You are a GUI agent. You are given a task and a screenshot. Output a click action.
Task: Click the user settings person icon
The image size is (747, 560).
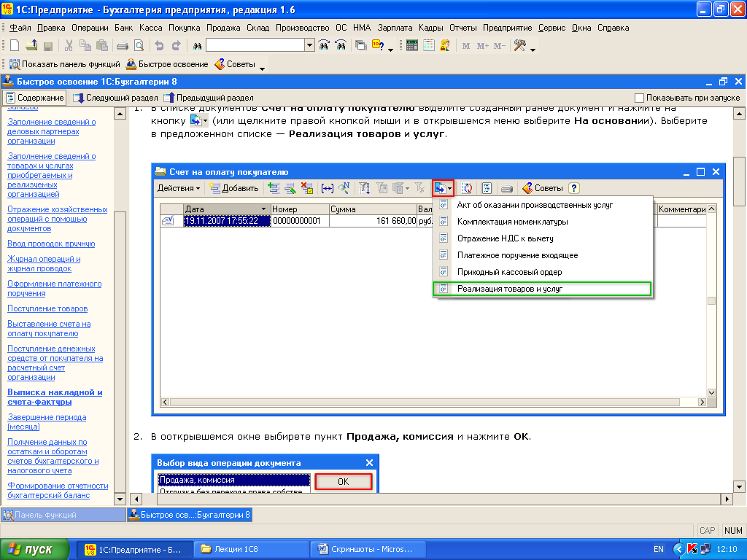[x=445, y=46]
